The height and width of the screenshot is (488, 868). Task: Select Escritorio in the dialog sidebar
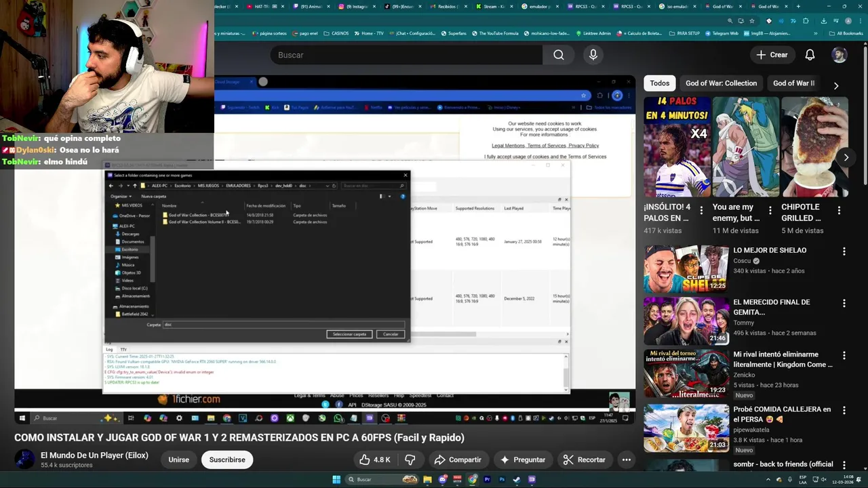(130, 249)
